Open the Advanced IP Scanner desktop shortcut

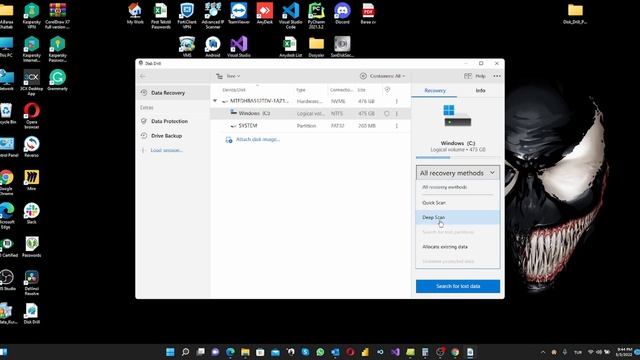pyautogui.click(x=213, y=16)
